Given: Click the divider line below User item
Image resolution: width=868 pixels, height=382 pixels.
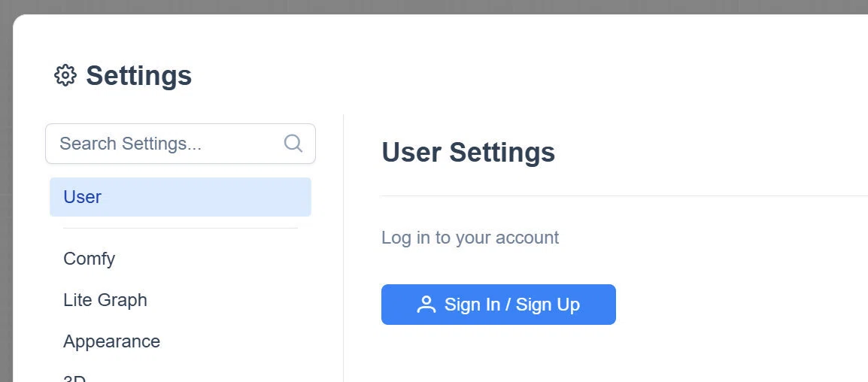Looking at the screenshot, I should [x=181, y=228].
